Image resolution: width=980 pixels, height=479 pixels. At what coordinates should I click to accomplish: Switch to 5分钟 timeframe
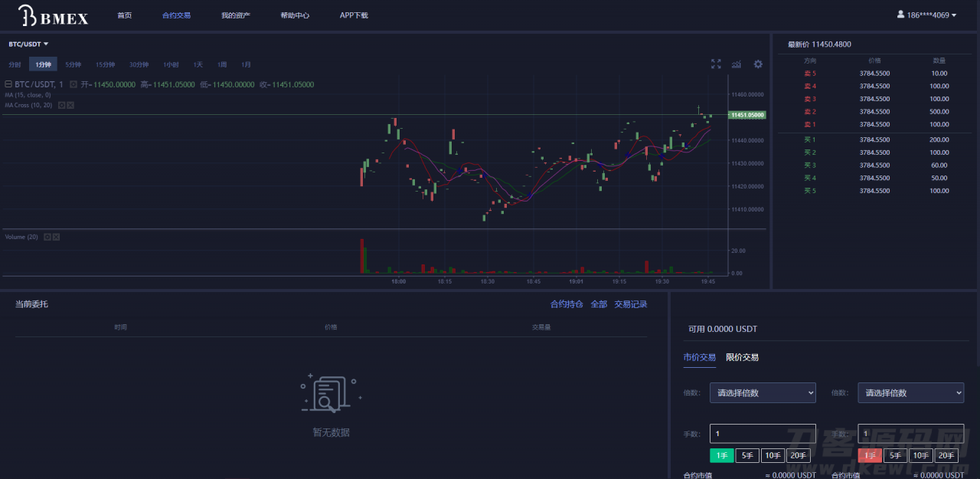(72, 64)
